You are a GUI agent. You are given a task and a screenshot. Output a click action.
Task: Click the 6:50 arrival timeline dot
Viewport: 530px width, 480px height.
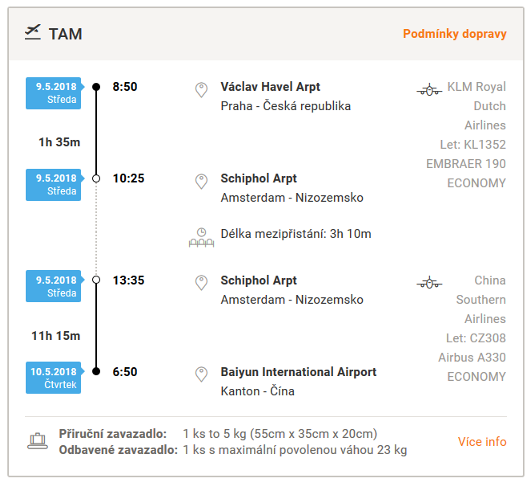tap(96, 371)
